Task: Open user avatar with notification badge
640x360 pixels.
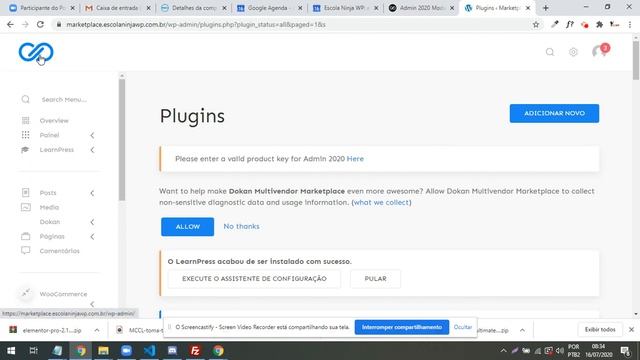Action: coord(600,51)
